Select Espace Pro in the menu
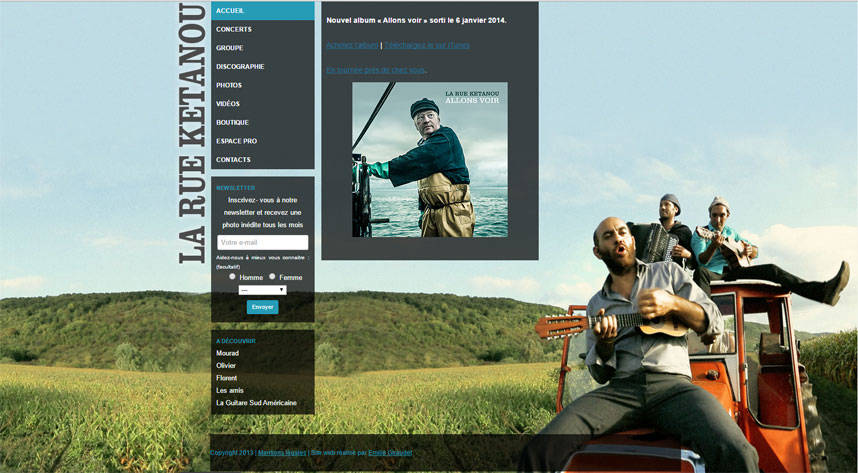Image resolution: width=858 pixels, height=473 pixels. pyautogui.click(x=263, y=141)
